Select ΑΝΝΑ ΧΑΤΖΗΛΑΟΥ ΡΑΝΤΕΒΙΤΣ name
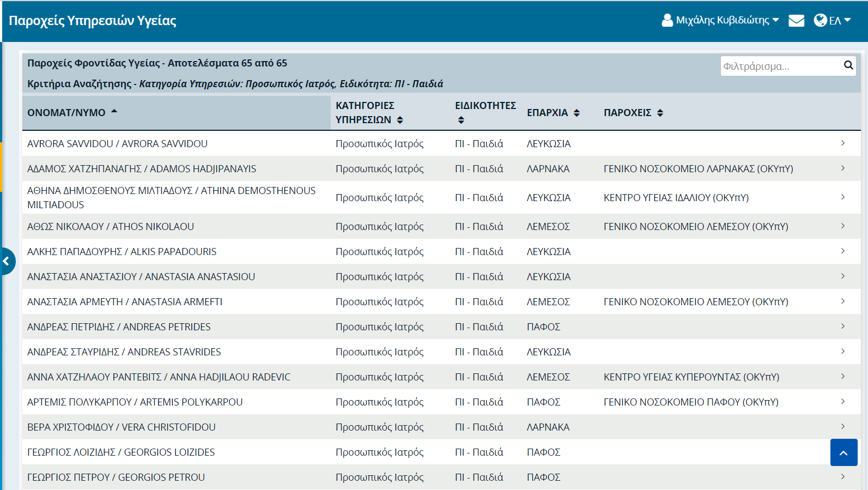Screen dimensions: 868x490 click(x=159, y=377)
